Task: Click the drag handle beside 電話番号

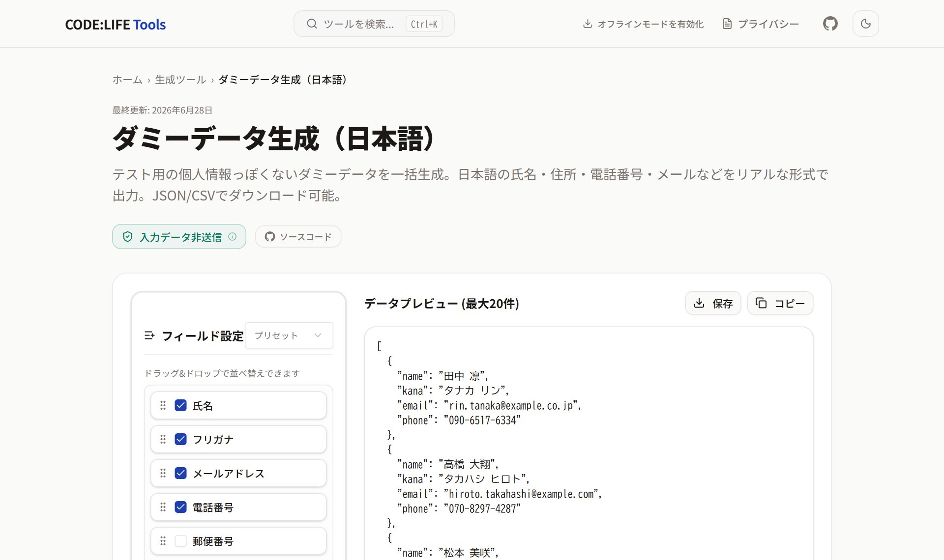Action: pos(163,507)
